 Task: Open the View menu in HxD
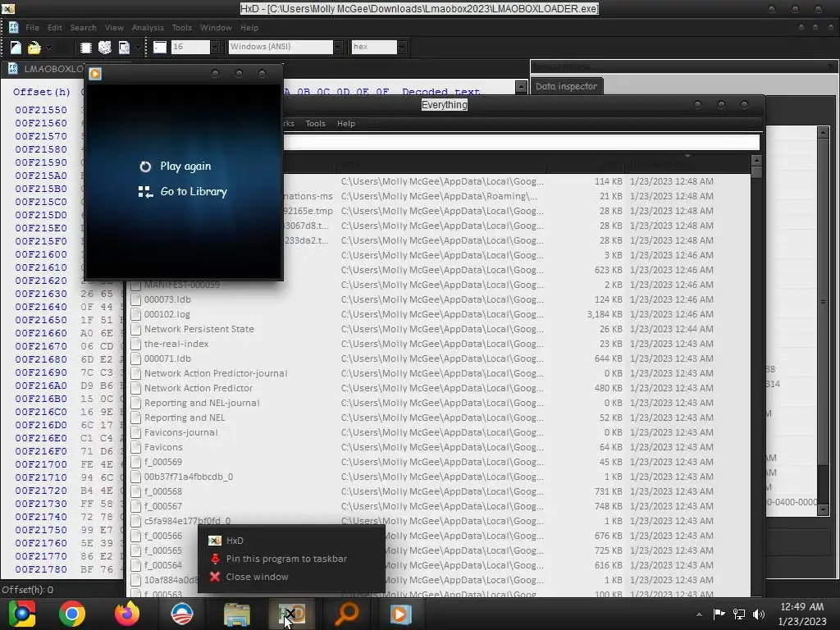114,27
